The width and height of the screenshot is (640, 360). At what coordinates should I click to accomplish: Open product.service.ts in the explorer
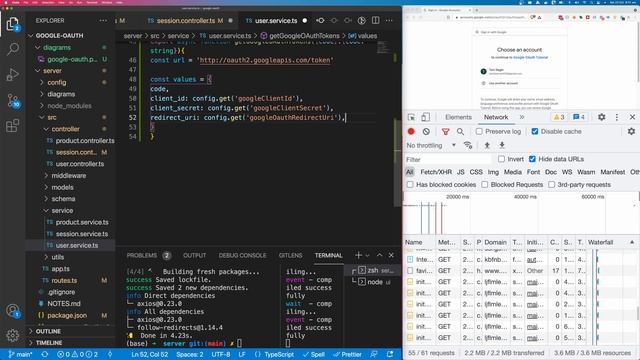[82, 222]
